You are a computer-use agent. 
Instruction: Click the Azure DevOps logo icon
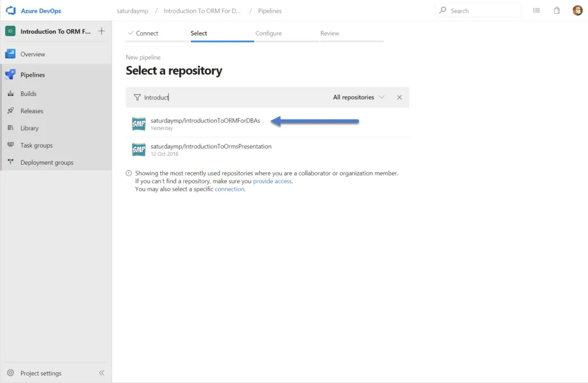click(11, 10)
